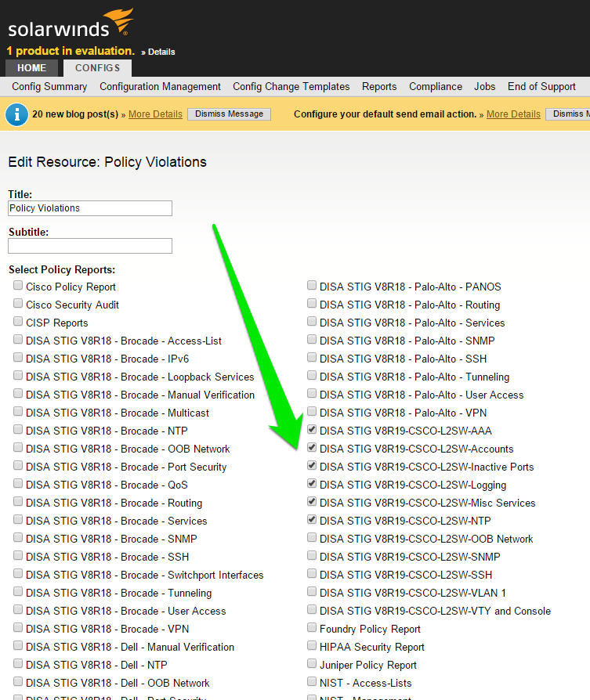Uncheck CSCO-L2SW-NTP report
590x700 pixels.
point(312,520)
